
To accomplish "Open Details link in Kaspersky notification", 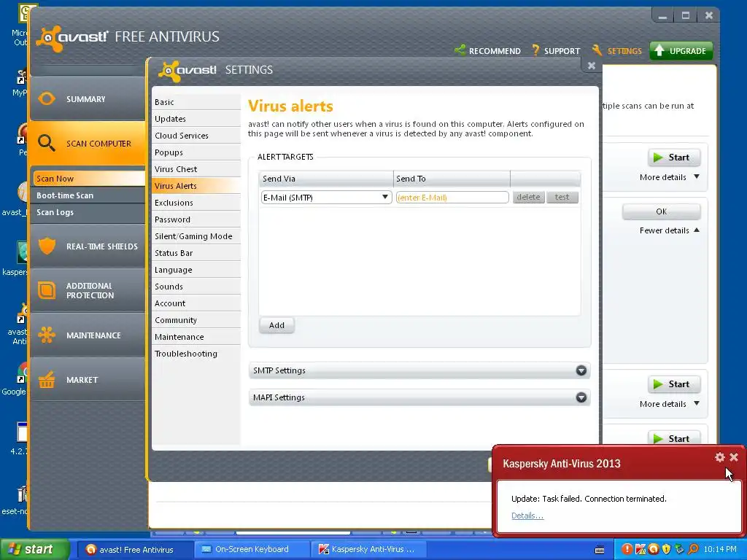I will pyautogui.click(x=527, y=516).
